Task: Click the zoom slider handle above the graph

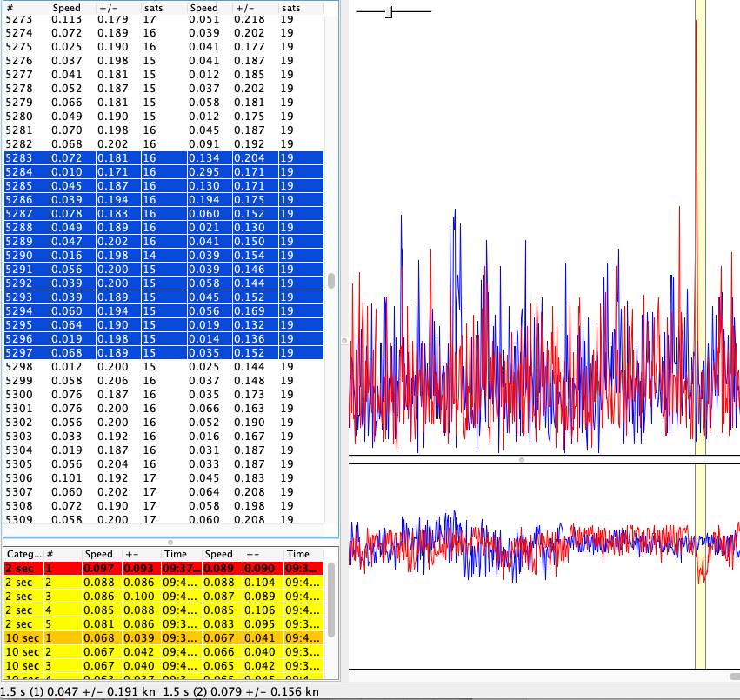Action: (x=390, y=11)
